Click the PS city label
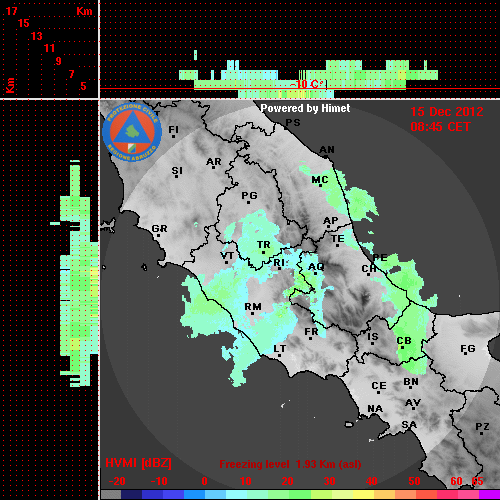Viewport: 500px width, 500px height. tap(293, 123)
